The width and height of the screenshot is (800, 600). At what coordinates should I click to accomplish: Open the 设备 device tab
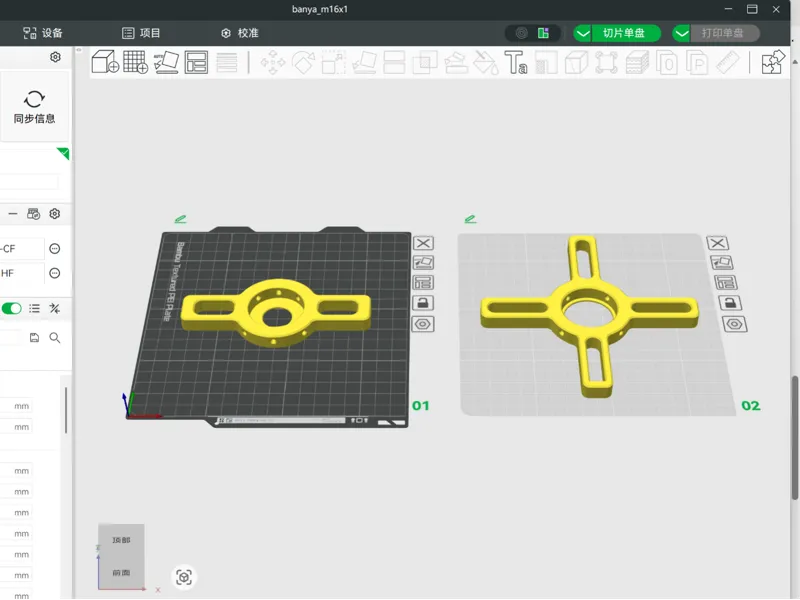click(43, 33)
